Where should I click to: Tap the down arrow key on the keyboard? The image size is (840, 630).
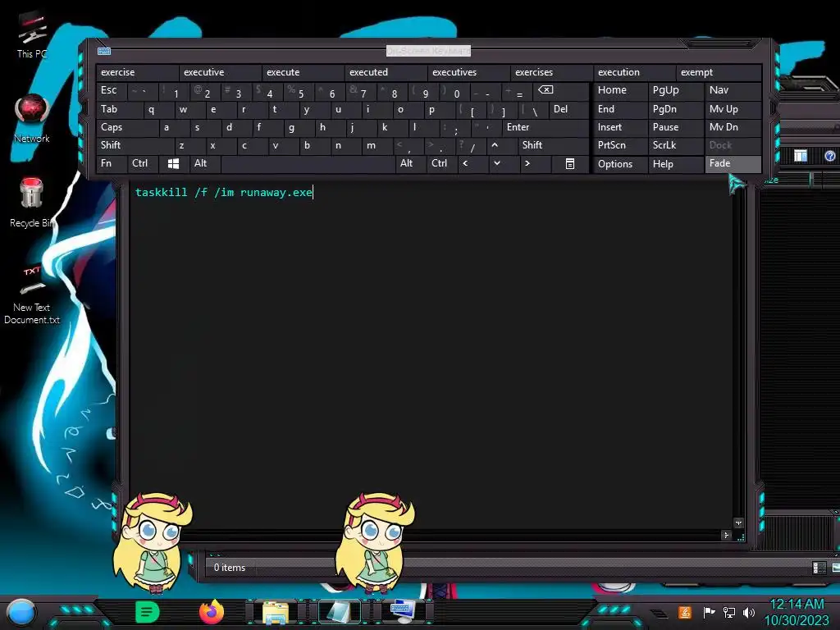tap(496, 163)
